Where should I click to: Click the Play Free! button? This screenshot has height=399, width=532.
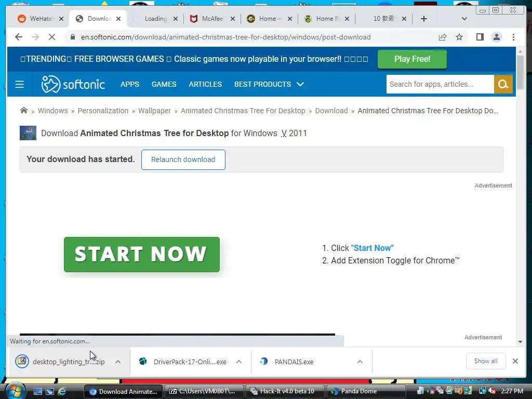click(412, 59)
